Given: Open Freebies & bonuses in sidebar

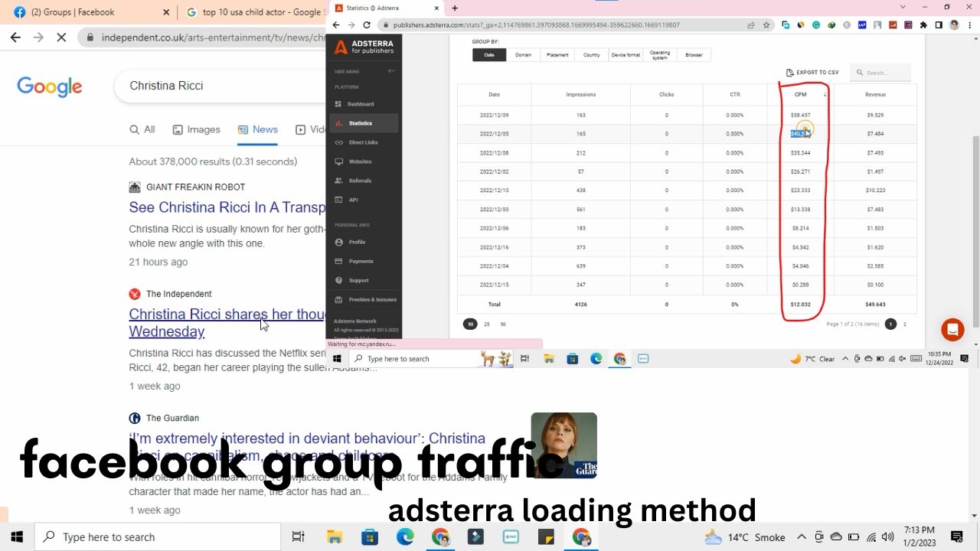Looking at the screenshot, I should pyautogui.click(x=372, y=299).
